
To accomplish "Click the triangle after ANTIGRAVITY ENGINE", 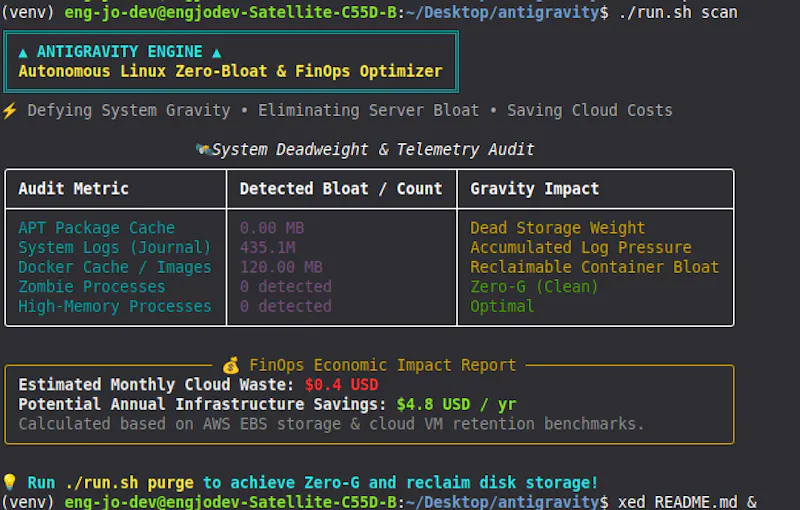I will (x=216, y=53).
